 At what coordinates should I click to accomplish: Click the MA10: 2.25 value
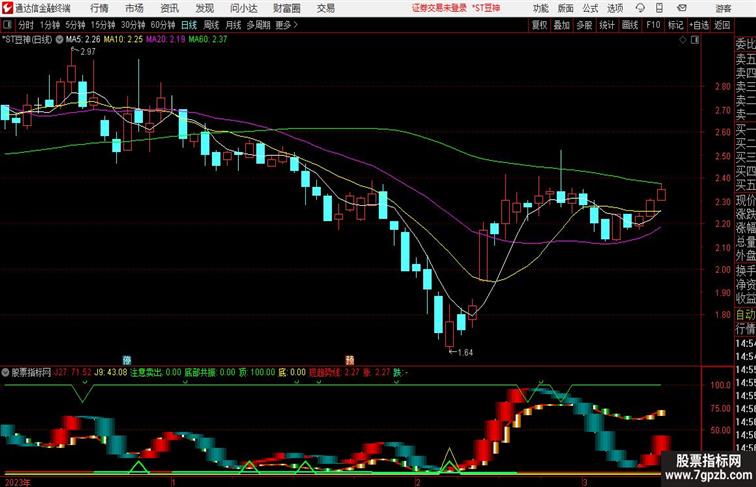coord(123,40)
